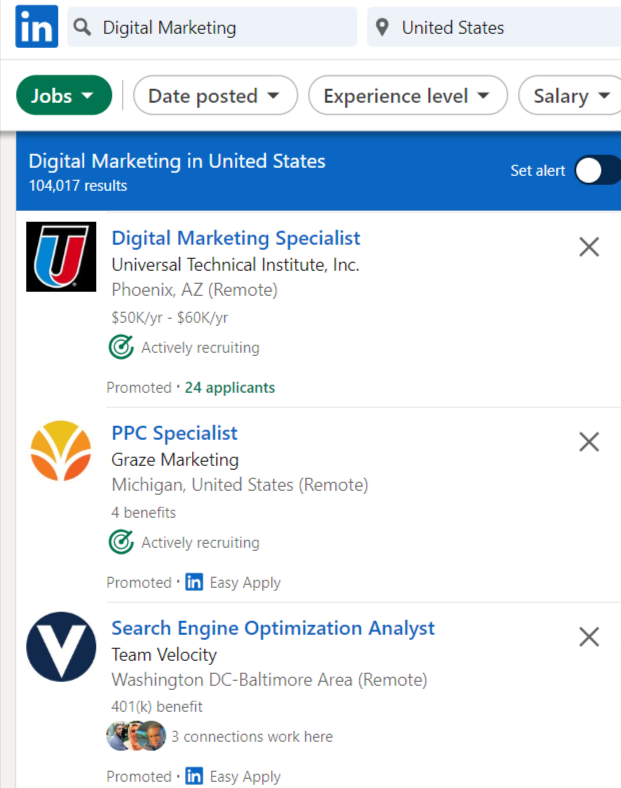Click the search magnifier icon

tap(82, 27)
